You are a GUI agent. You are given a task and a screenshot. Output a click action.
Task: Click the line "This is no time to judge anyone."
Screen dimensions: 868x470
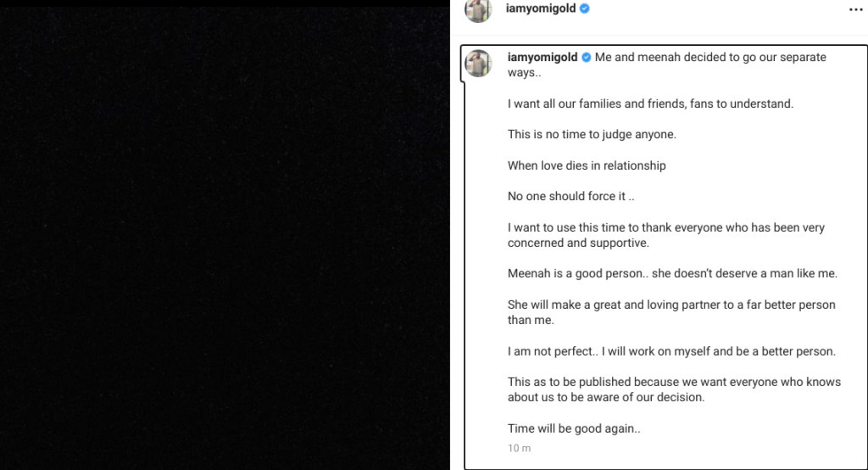(592, 134)
